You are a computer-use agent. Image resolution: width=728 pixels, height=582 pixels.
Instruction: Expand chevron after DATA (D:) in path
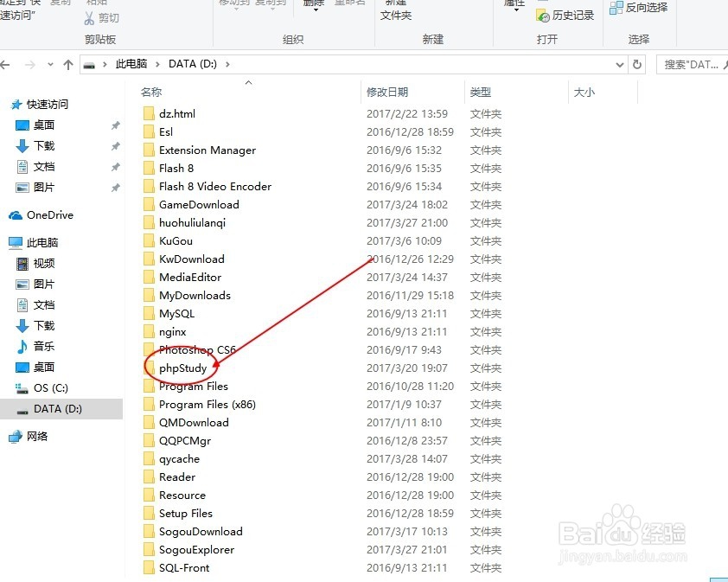tap(227, 64)
